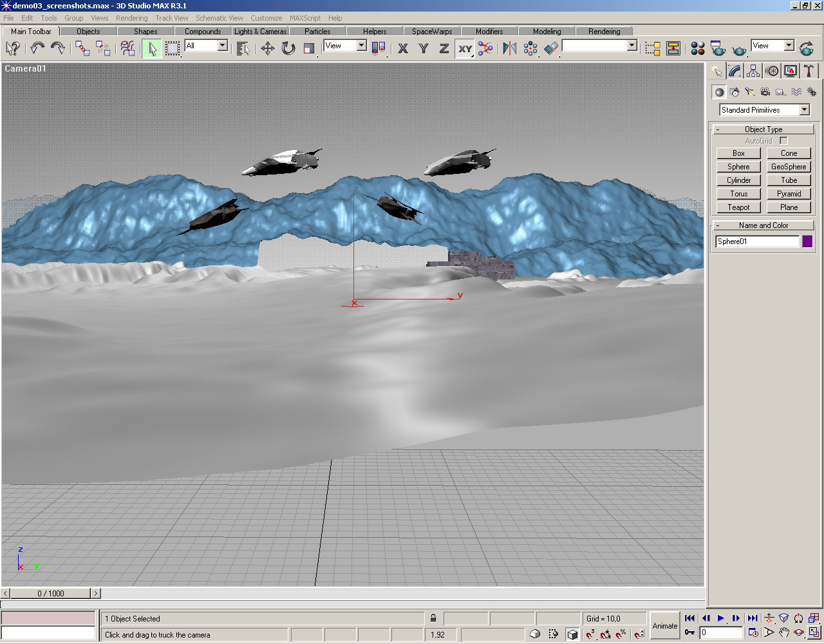824x644 pixels.
Task: Select the Rotate transform tool
Action: pos(288,48)
